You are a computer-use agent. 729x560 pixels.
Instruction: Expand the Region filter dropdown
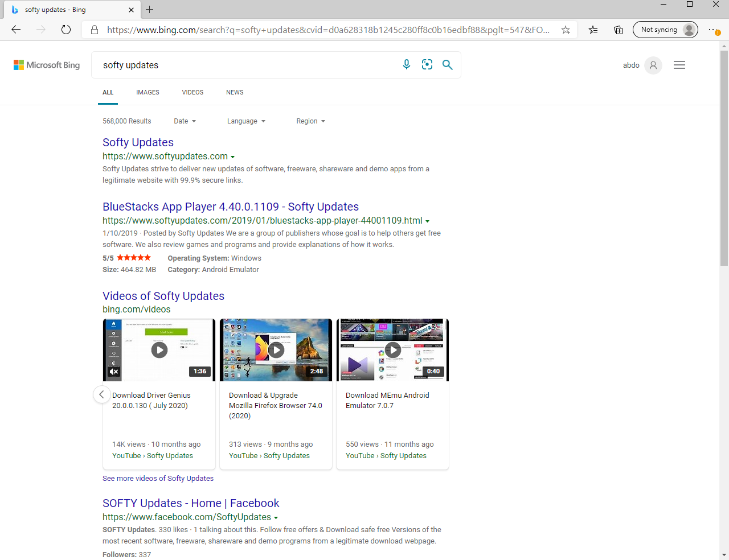point(310,121)
